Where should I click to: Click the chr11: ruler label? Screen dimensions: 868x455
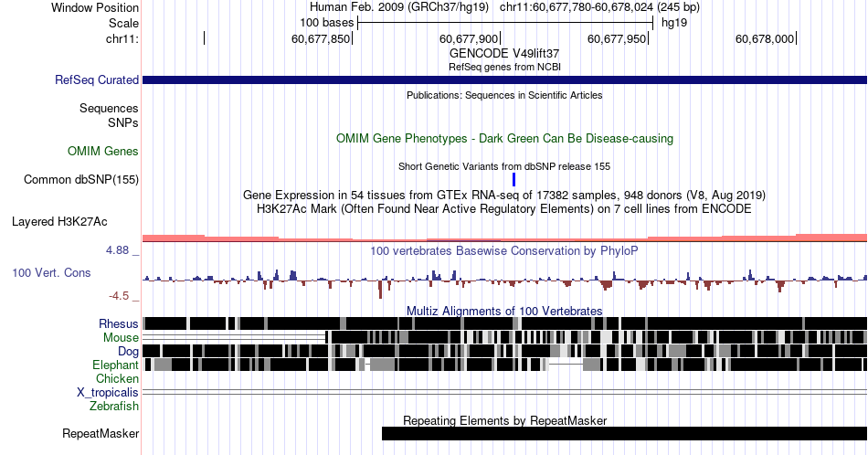click(x=122, y=38)
